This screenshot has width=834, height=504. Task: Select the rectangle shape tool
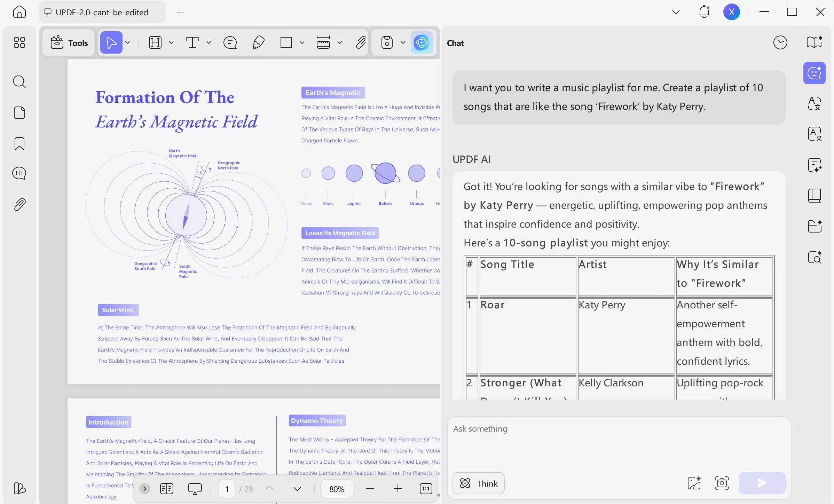coord(286,42)
